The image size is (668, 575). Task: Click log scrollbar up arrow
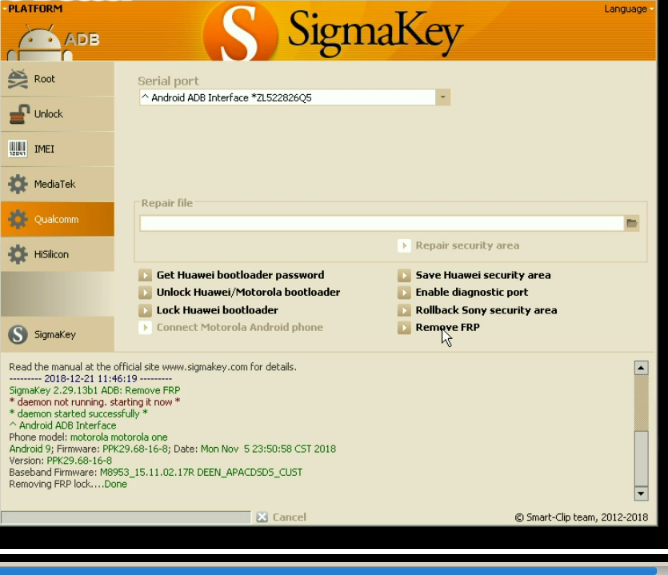click(x=641, y=368)
